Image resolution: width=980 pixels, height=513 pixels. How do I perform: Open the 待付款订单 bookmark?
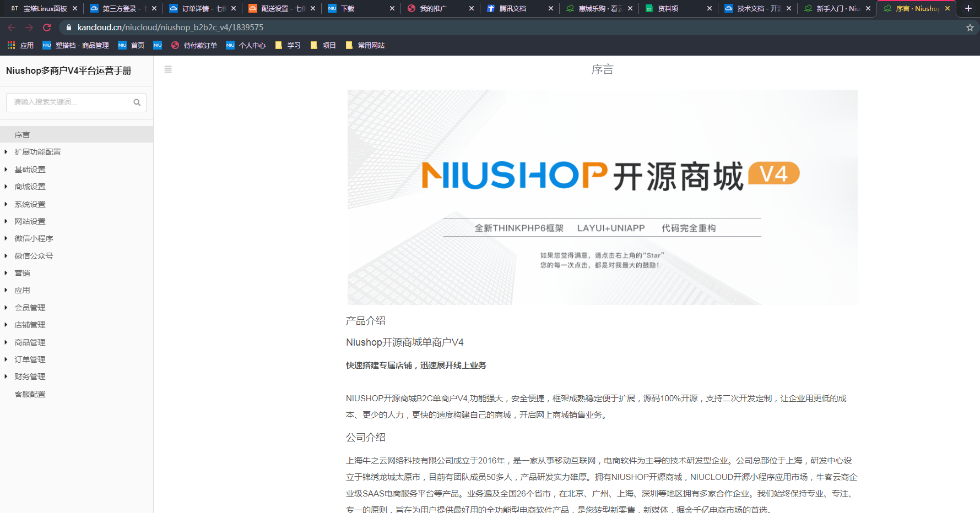pos(194,45)
